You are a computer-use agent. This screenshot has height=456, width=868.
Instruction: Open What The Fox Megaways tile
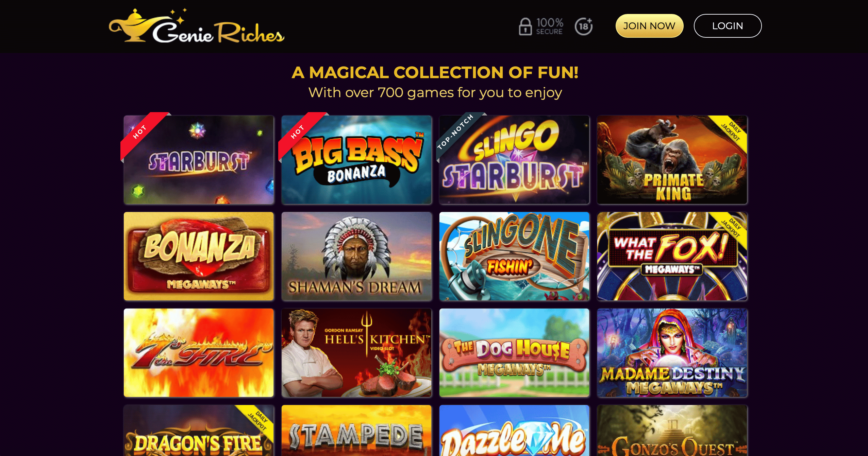672,256
